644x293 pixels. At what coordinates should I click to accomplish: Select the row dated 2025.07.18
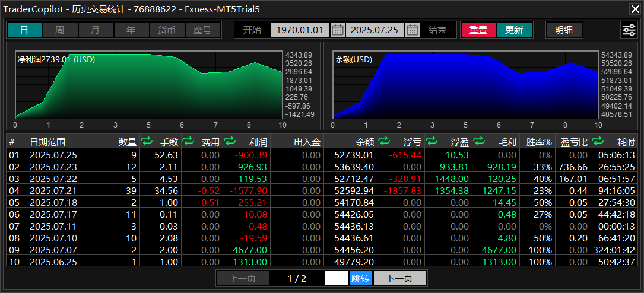coord(322,203)
